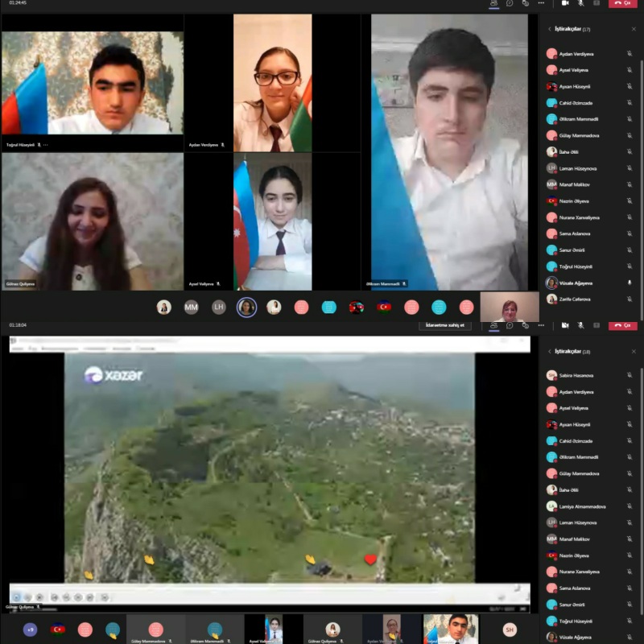Close upper İştirakçılar panel

634,29
